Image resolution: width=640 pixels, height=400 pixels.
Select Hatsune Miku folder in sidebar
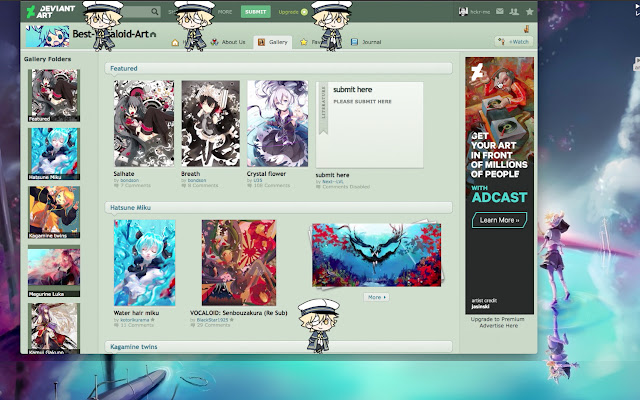point(54,154)
